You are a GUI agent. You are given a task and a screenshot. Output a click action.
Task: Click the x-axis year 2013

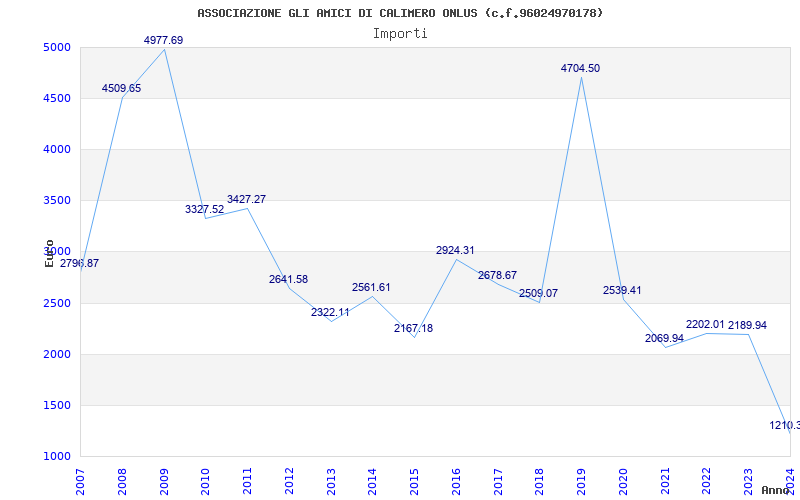click(x=331, y=482)
